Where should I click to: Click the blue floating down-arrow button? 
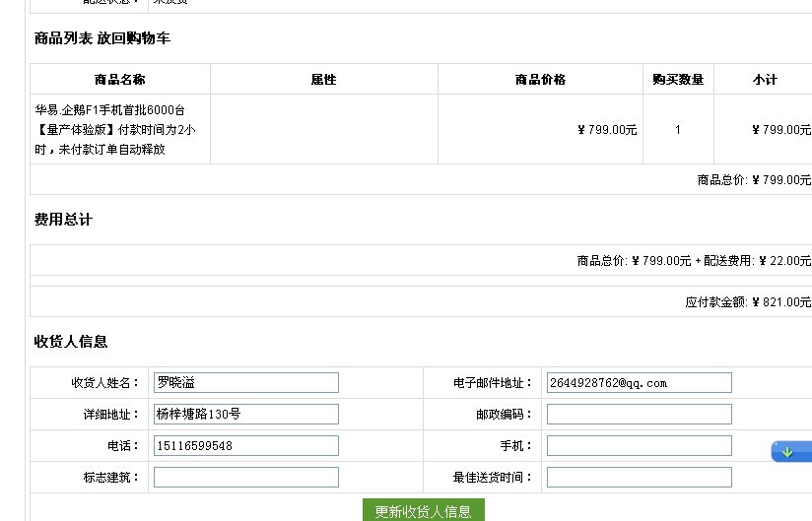pyautogui.click(x=789, y=452)
